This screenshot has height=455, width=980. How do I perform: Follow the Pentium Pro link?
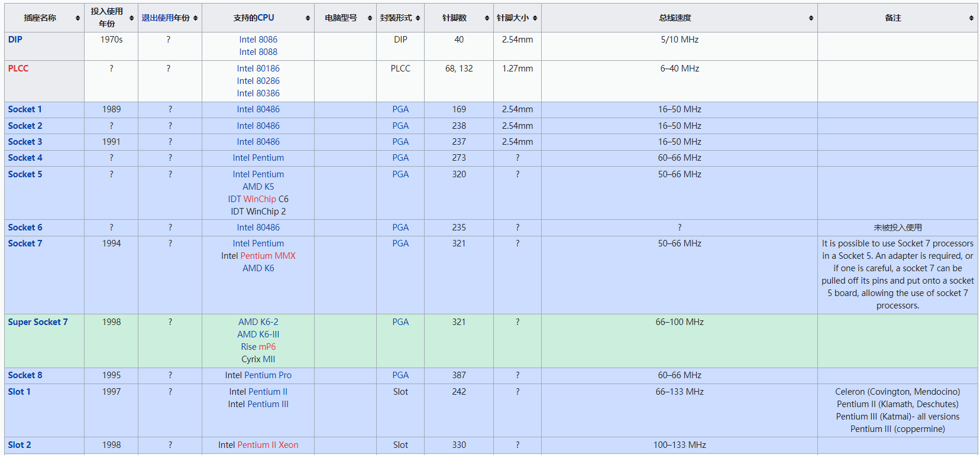coord(268,375)
